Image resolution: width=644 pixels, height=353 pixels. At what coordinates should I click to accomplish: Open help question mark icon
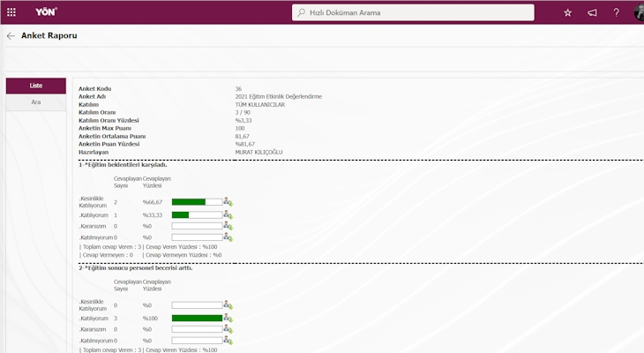tap(616, 12)
